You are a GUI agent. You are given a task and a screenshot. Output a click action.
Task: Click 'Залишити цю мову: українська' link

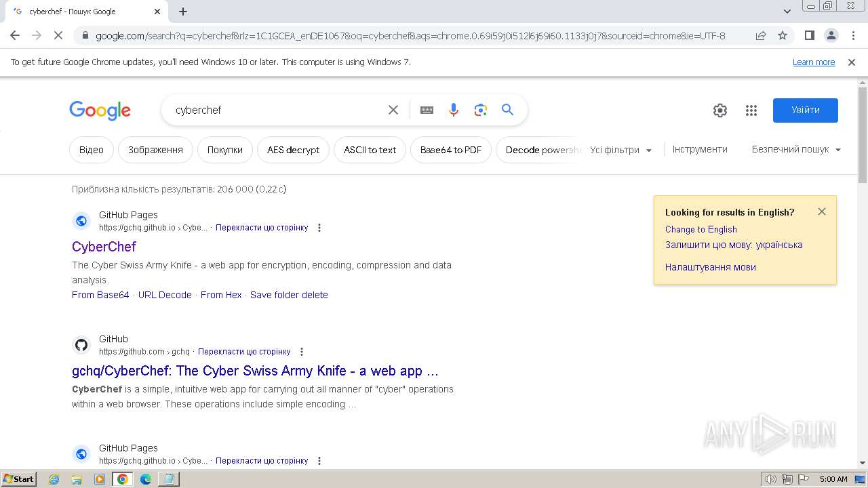pyautogui.click(x=734, y=245)
